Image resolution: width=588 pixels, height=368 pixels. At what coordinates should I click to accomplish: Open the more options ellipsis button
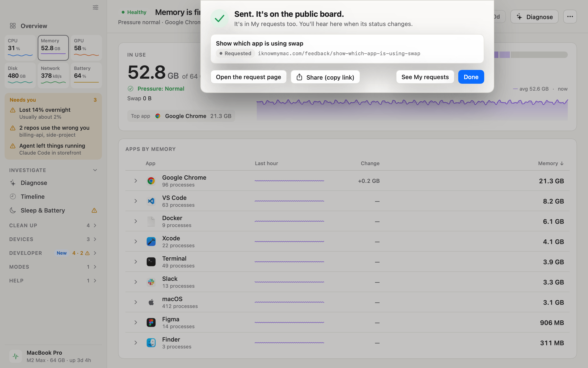point(570,17)
